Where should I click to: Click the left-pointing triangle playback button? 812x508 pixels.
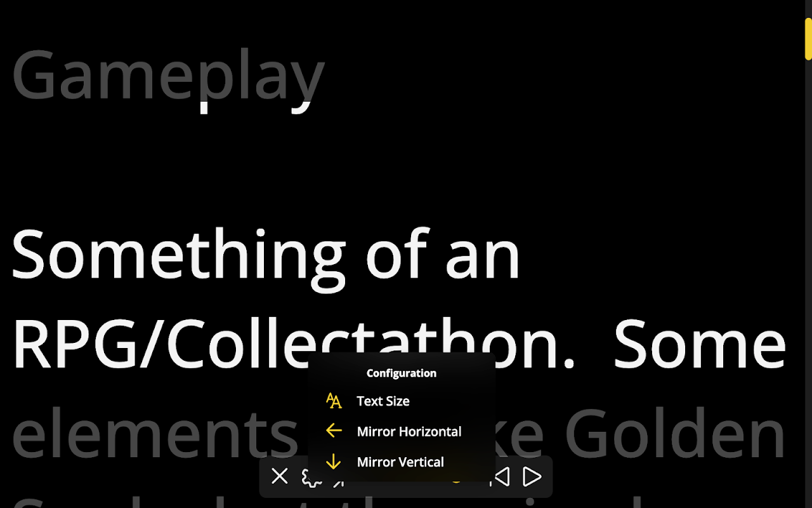[501, 476]
